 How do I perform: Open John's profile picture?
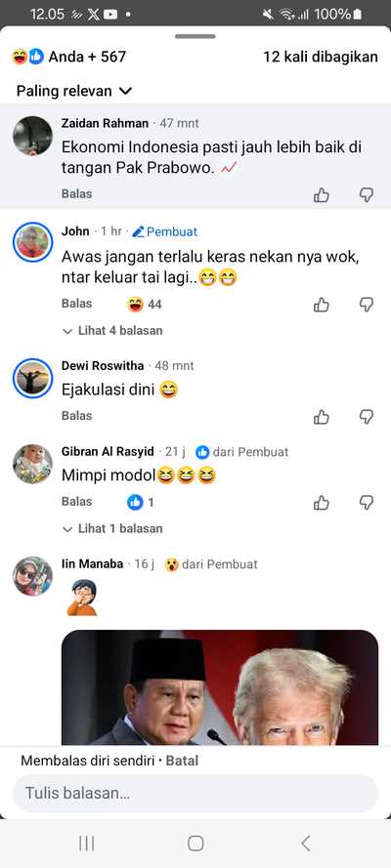pos(32,242)
